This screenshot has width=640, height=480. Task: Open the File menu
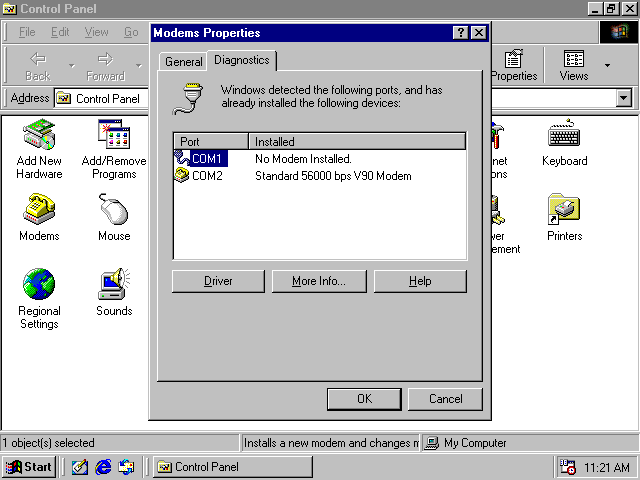click(27, 32)
